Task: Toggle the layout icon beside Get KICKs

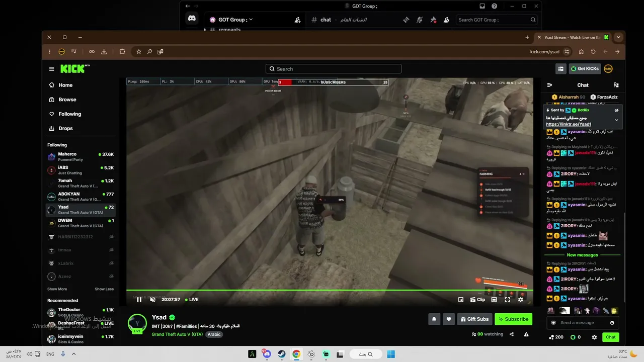Action: tap(561, 69)
